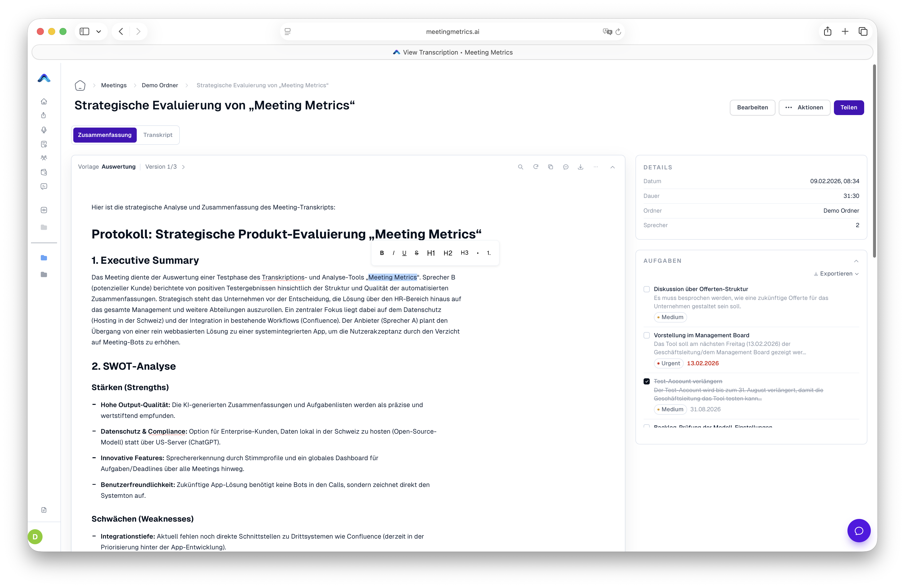This screenshot has width=905, height=588.
Task: Open the Aktionen menu
Action: point(804,108)
